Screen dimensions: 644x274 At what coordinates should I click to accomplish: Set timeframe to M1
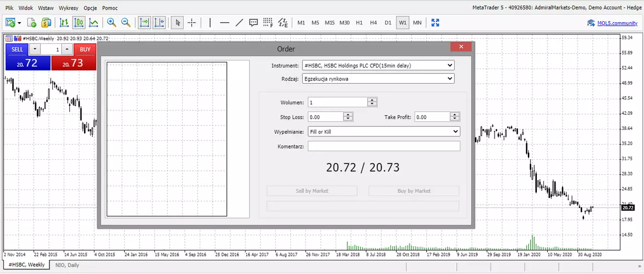point(301,23)
